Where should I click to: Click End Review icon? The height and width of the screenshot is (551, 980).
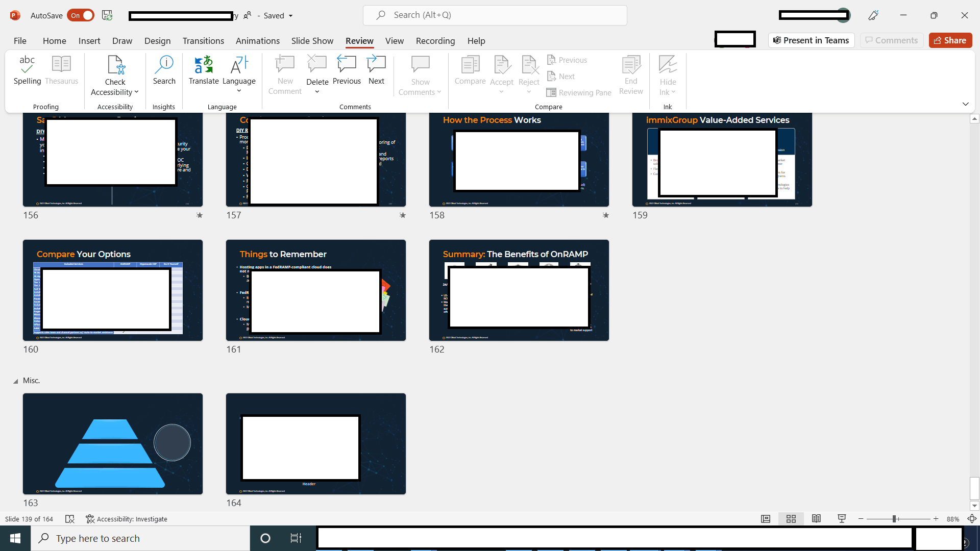click(x=631, y=64)
